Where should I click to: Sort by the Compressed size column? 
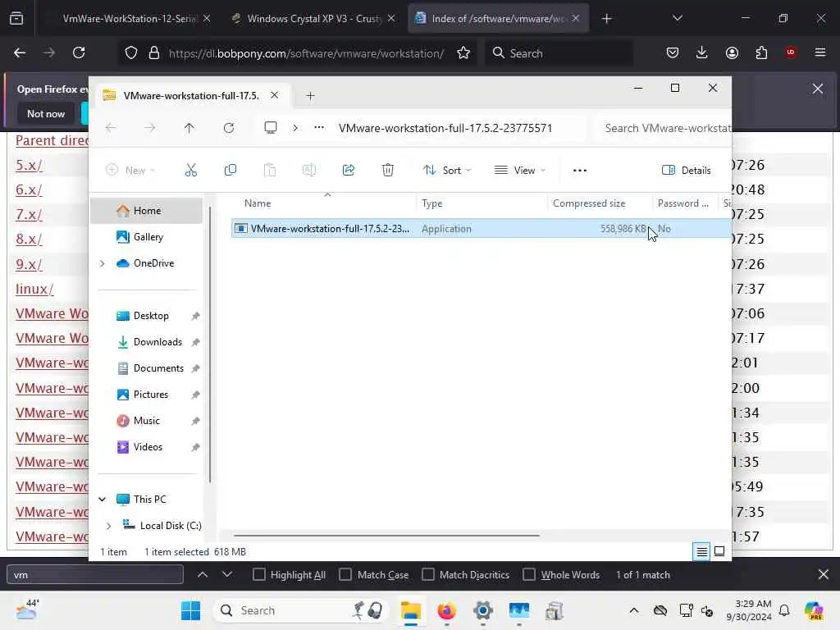pos(589,203)
